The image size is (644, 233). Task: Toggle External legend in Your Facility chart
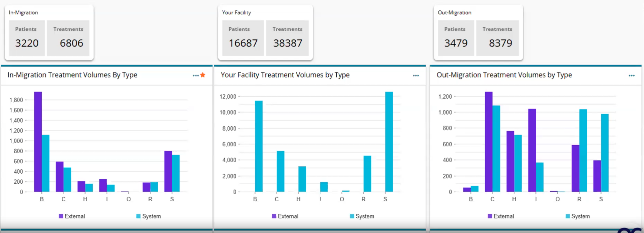tap(285, 216)
